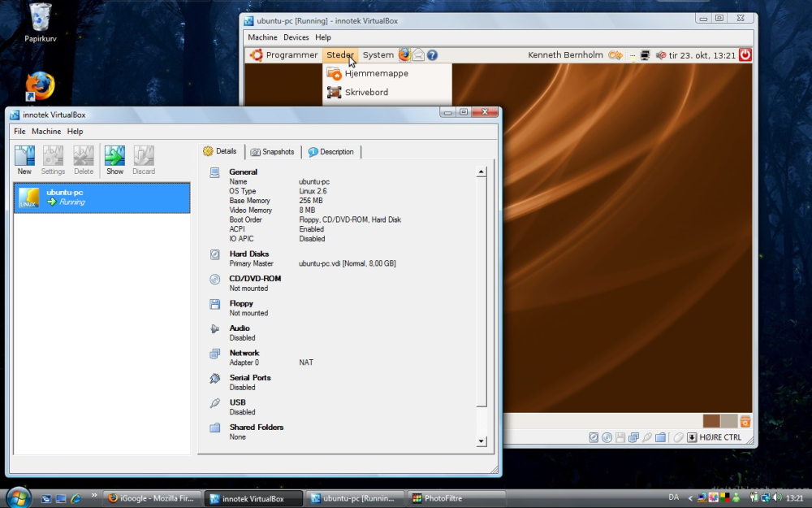Click the red power button in Ubuntu panel
812x508 pixels.
click(x=745, y=55)
